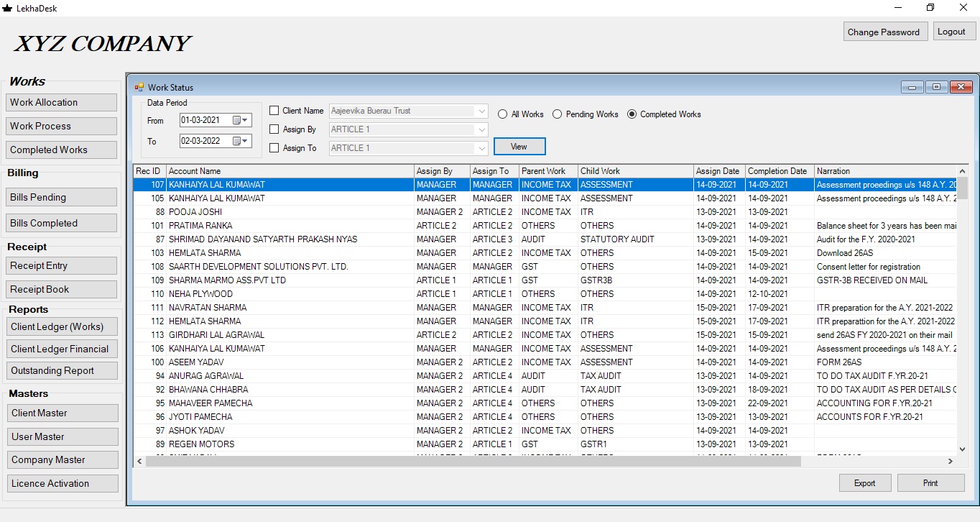Click the REGEN MOTORS account row
This screenshot has width=980, height=522.
click(x=545, y=444)
